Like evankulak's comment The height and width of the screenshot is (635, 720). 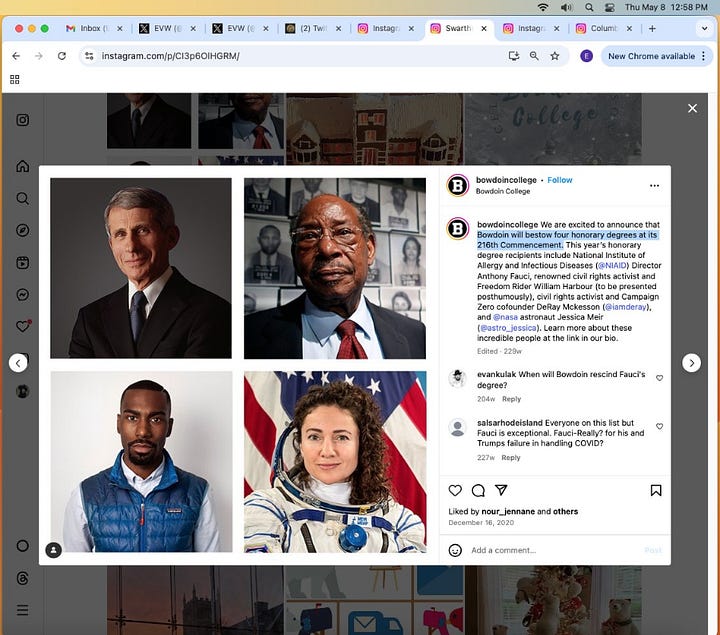659,378
